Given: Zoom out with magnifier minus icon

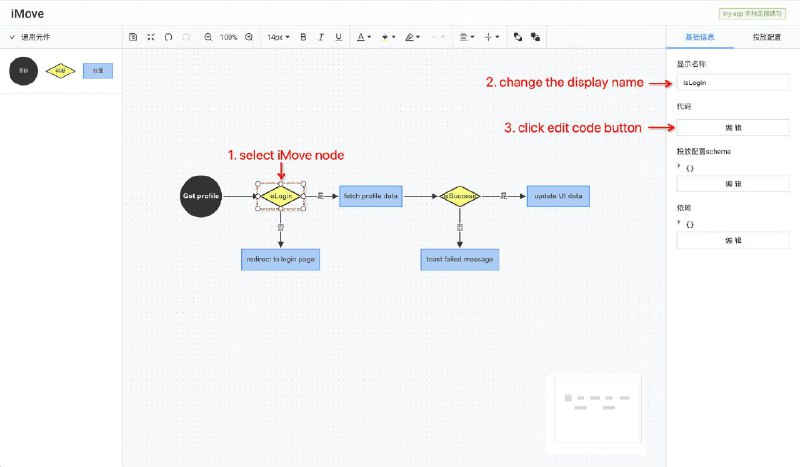Looking at the screenshot, I should pos(208,37).
